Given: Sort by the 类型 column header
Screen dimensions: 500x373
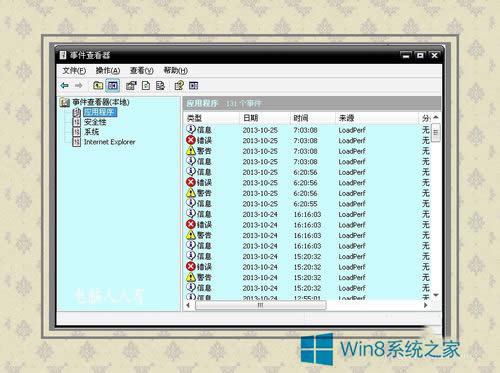Looking at the screenshot, I should (212, 118).
